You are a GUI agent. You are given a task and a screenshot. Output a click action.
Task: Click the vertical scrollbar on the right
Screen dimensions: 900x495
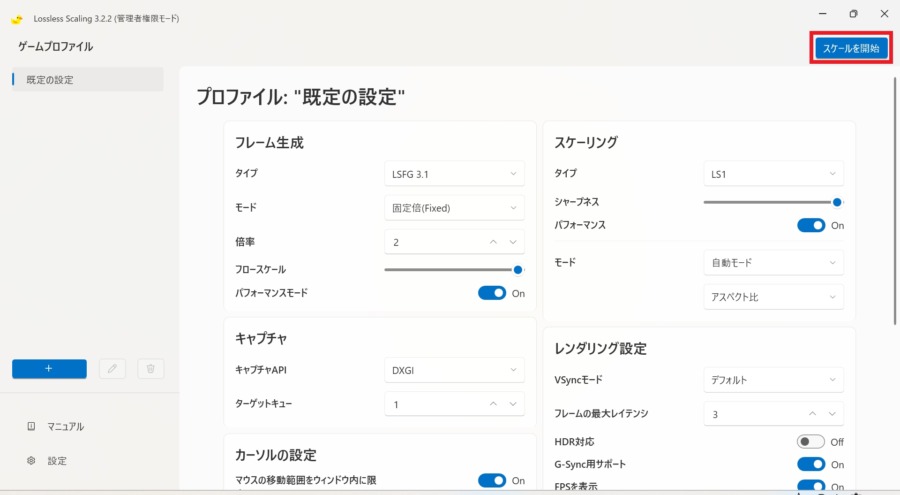(892, 200)
